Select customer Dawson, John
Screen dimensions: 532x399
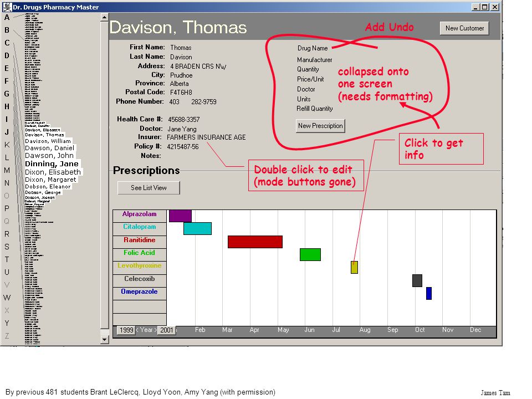coord(49,155)
